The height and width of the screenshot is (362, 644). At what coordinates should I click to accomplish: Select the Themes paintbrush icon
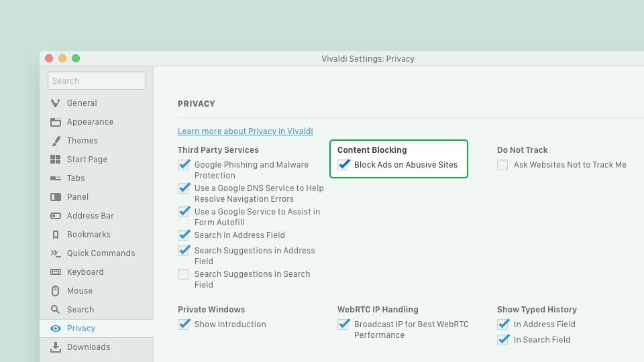coord(56,141)
